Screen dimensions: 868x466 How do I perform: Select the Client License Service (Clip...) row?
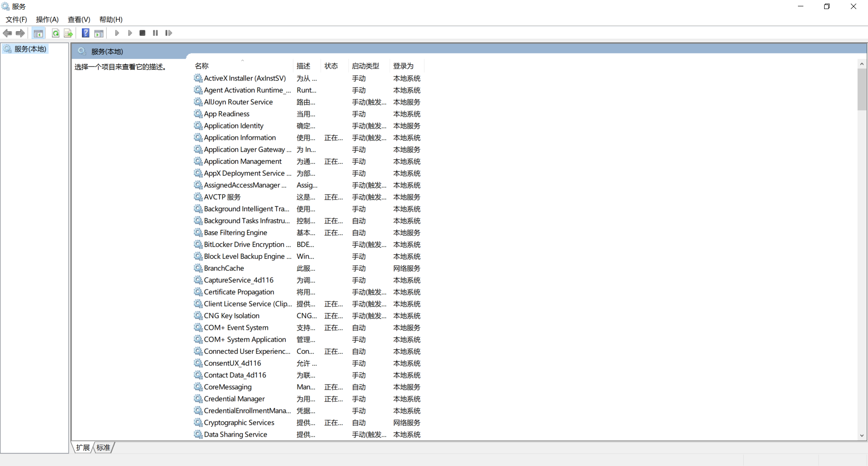tap(309, 304)
